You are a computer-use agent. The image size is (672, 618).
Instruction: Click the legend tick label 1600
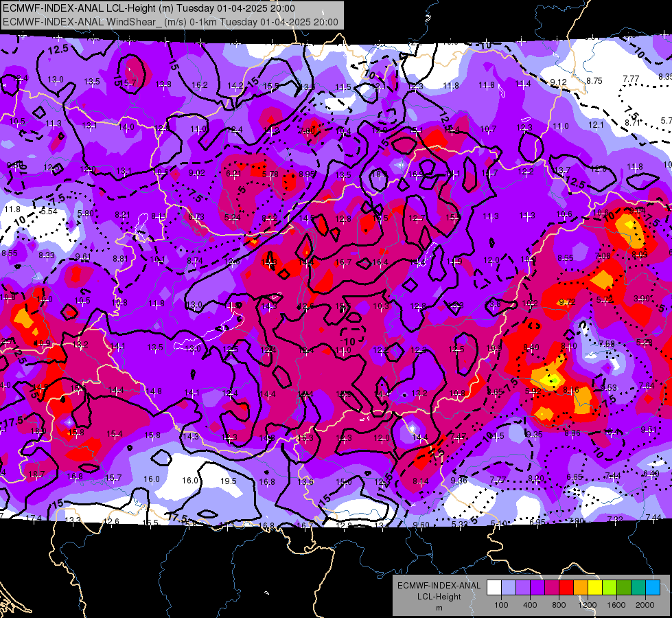(x=616, y=605)
